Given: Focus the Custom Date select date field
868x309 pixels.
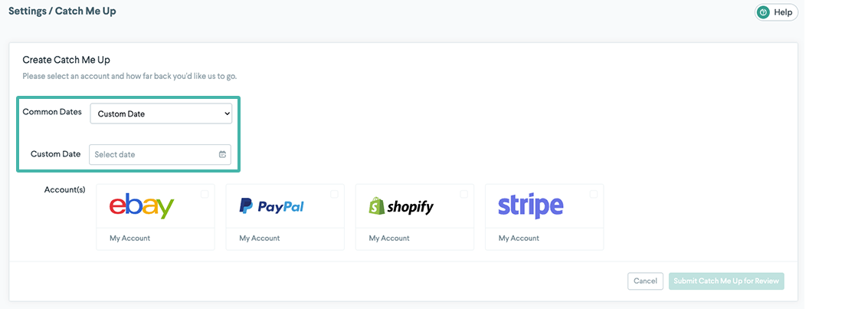Looking at the screenshot, I should pyautogui.click(x=153, y=154).
